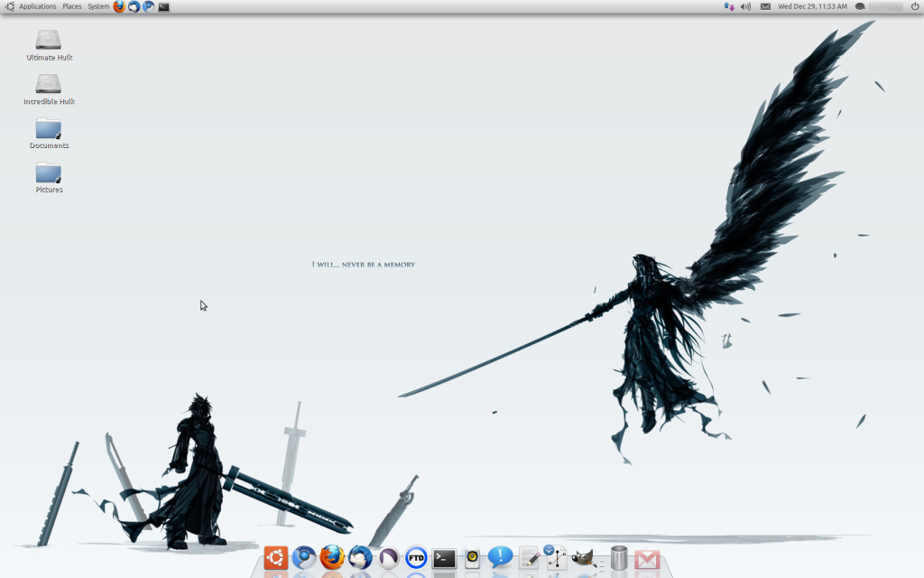Select the Incredible Hulk drive icon
The height and width of the screenshot is (578, 924).
tap(49, 89)
